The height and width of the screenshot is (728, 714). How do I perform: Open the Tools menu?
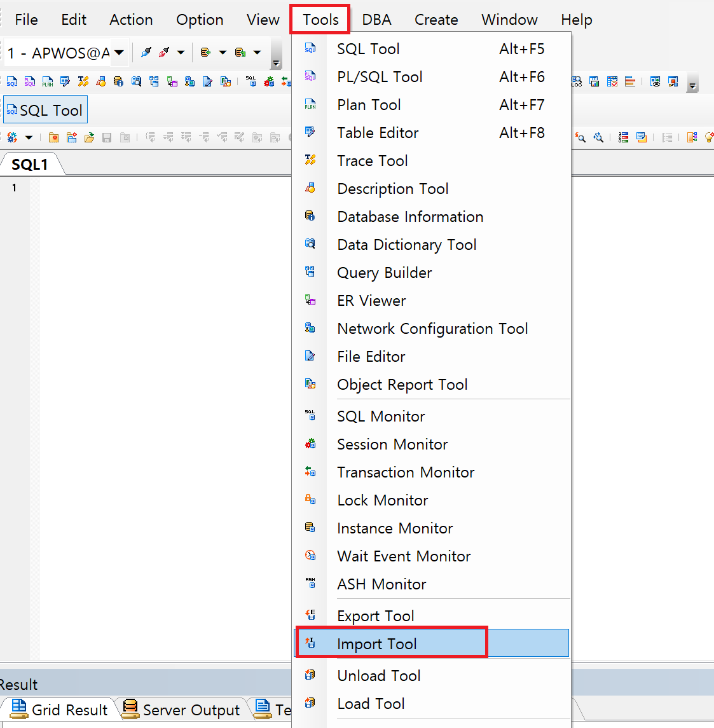click(320, 20)
